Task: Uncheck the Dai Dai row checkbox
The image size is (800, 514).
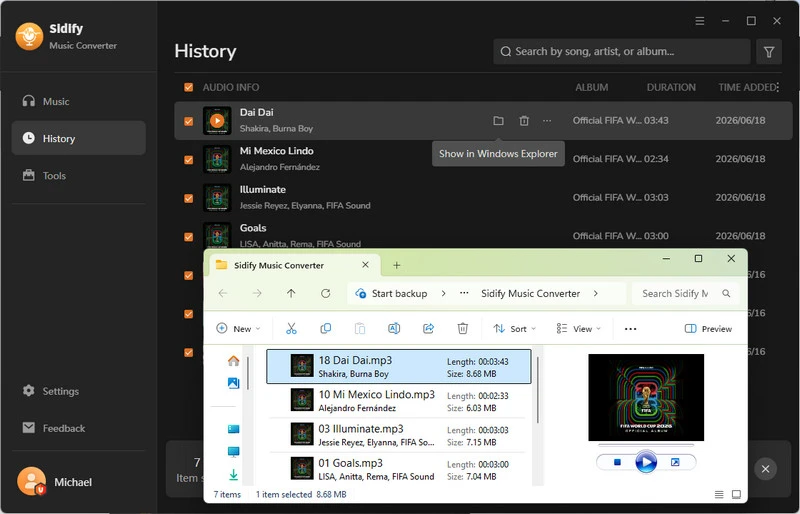Action: click(x=188, y=121)
